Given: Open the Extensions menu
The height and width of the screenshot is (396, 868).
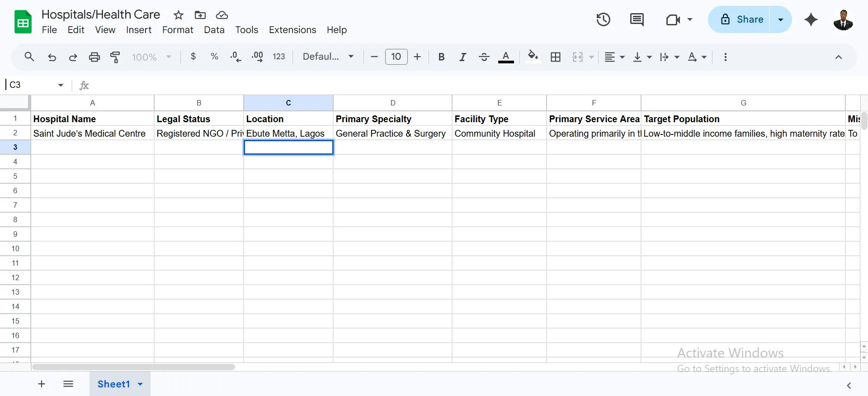Looking at the screenshot, I should [292, 30].
